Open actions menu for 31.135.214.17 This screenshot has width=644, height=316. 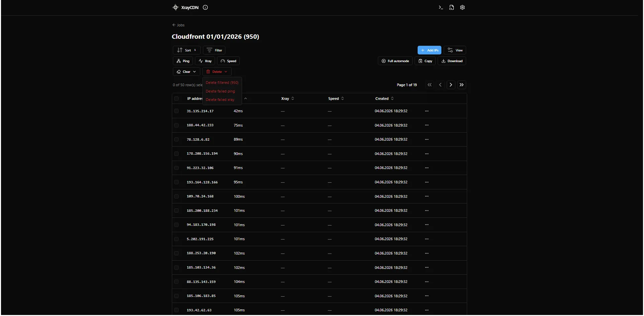coord(427,111)
